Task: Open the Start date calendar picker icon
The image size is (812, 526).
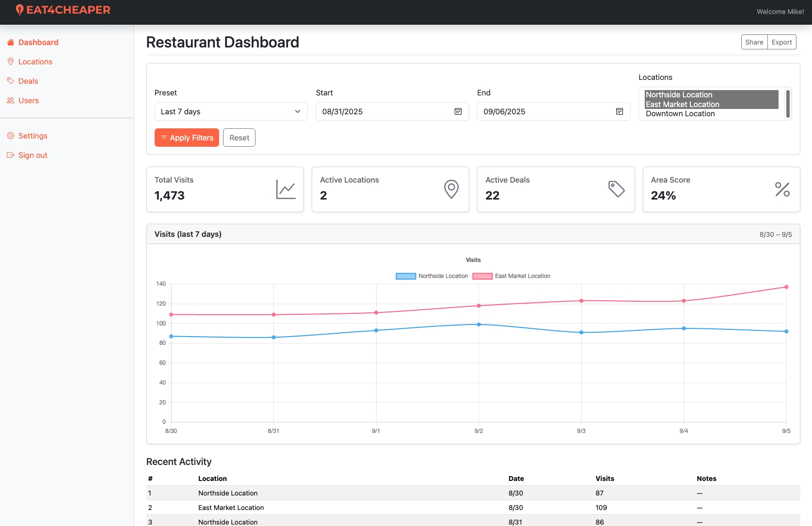Action: click(458, 112)
